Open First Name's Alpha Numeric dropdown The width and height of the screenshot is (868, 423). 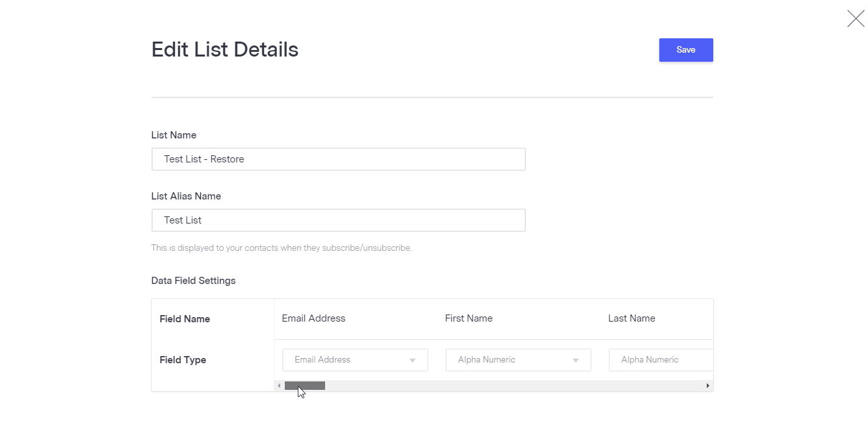point(518,360)
